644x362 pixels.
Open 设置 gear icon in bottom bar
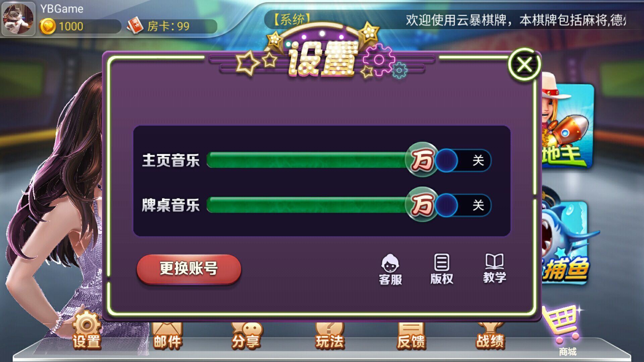[x=87, y=331]
